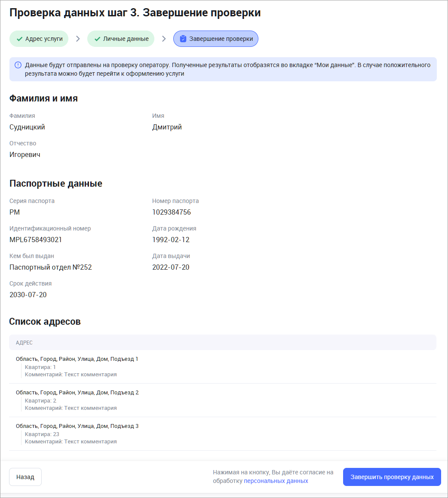Click the chevron arrow after Адрес услуги step
This screenshot has height=498, width=448.
pos(78,39)
